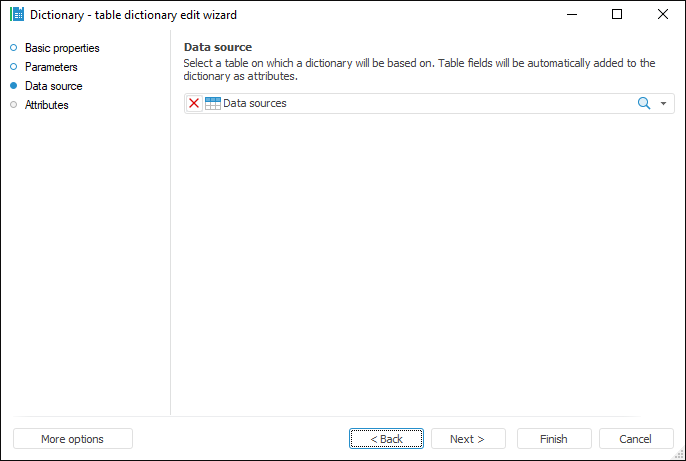Minimize the wizard window
This screenshot has height=461, width=686.
click(x=571, y=15)
